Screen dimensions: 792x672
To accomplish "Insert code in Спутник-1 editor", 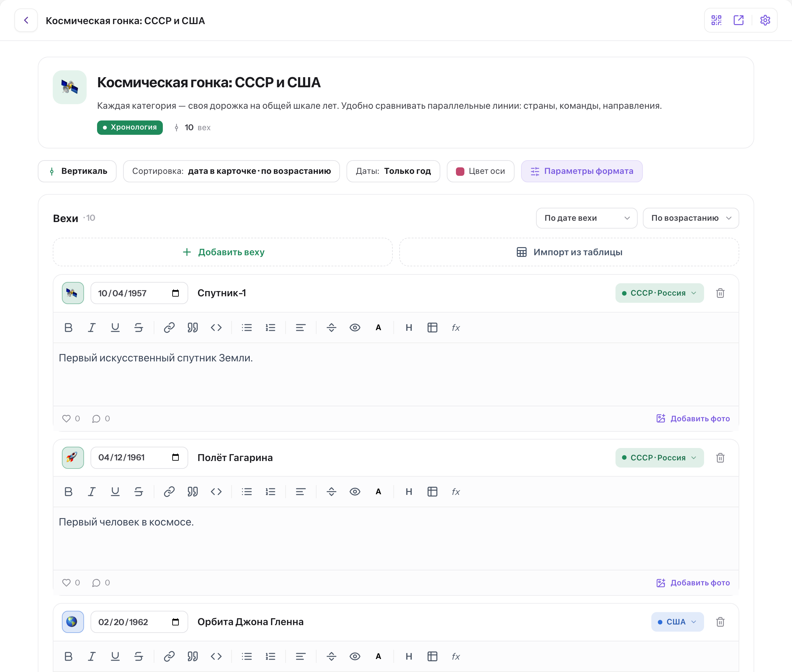I will (x=216, y=328).
